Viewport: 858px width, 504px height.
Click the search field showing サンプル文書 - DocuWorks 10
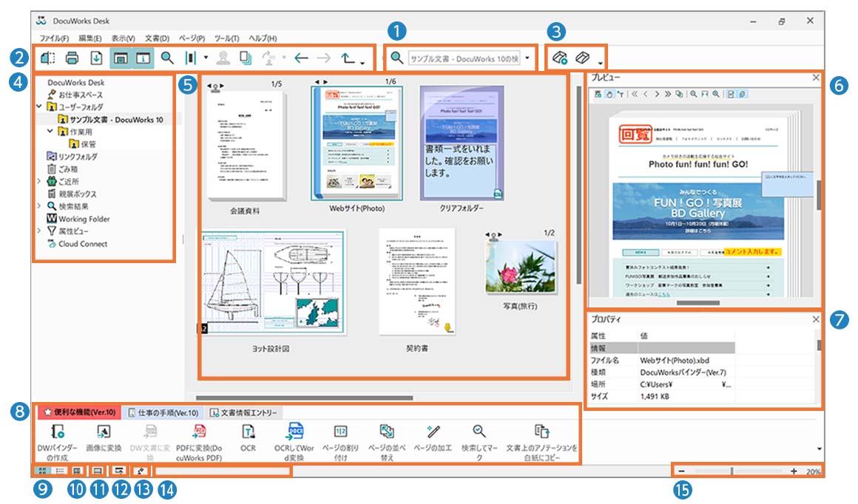(465, 58)
